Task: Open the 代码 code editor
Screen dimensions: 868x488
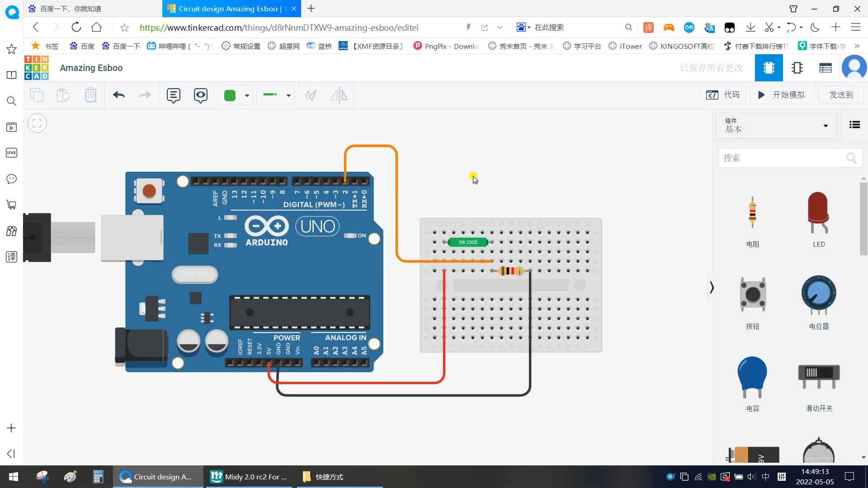Action: (723, 95)
